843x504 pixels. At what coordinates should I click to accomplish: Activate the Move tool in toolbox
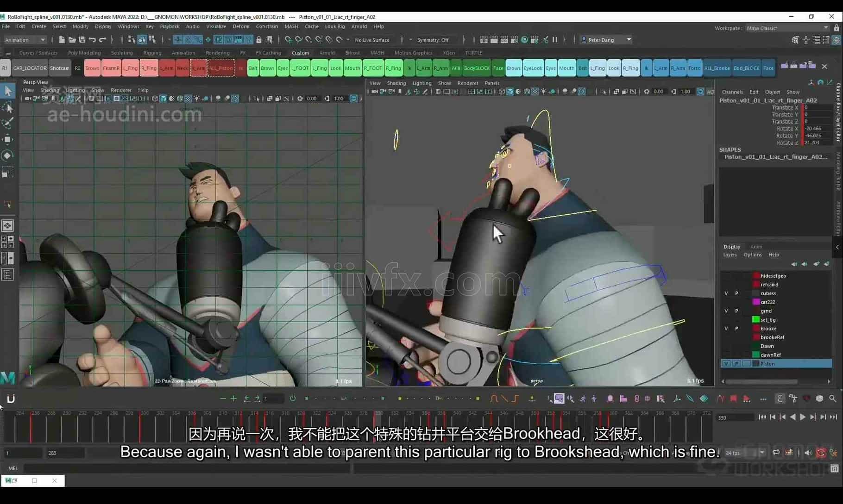click(x=8, y=139)
